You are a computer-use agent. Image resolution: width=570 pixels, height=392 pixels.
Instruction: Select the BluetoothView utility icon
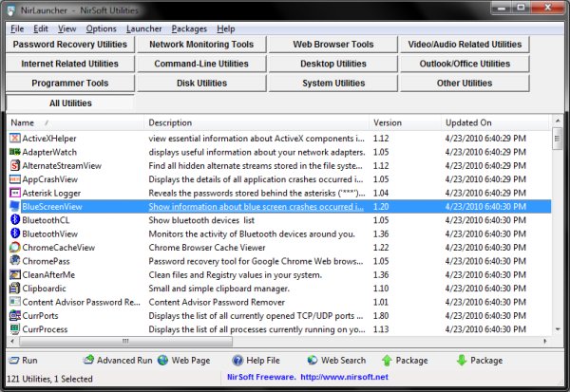pos(15,233)
